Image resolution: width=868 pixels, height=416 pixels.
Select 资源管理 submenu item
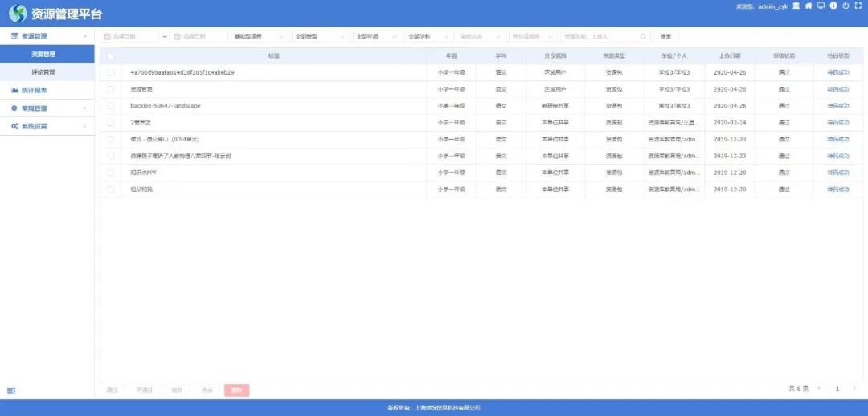pos(47,55)
